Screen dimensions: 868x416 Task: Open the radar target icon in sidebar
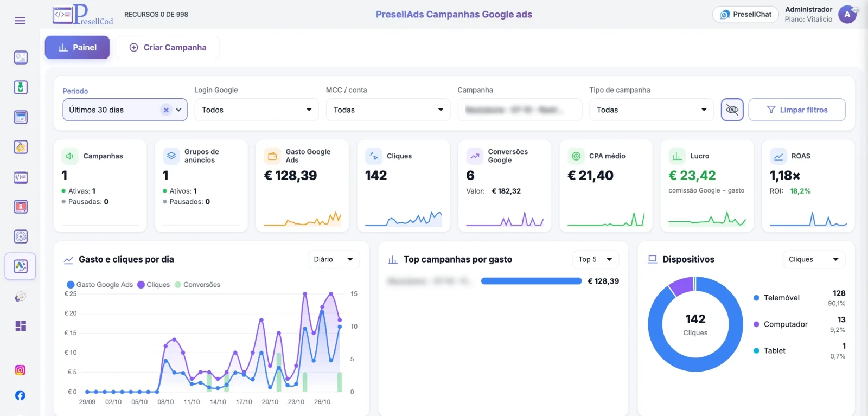click(x=21, y=236)
